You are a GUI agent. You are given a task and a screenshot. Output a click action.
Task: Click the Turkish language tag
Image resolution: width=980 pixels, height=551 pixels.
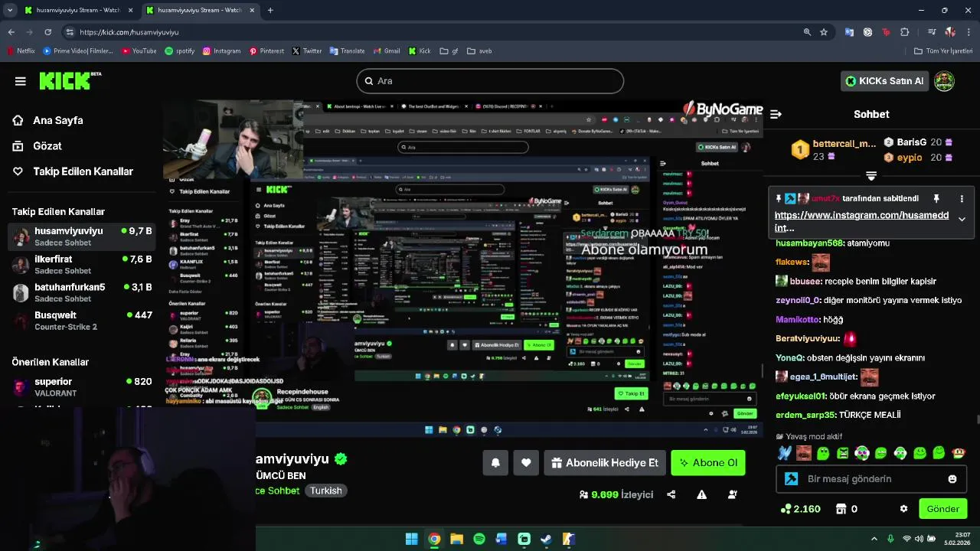pos(326,491)
